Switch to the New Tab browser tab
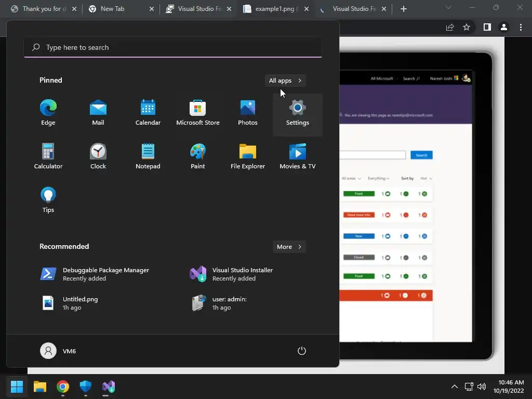The image size is (532, 399). click(x=121, y=9)
